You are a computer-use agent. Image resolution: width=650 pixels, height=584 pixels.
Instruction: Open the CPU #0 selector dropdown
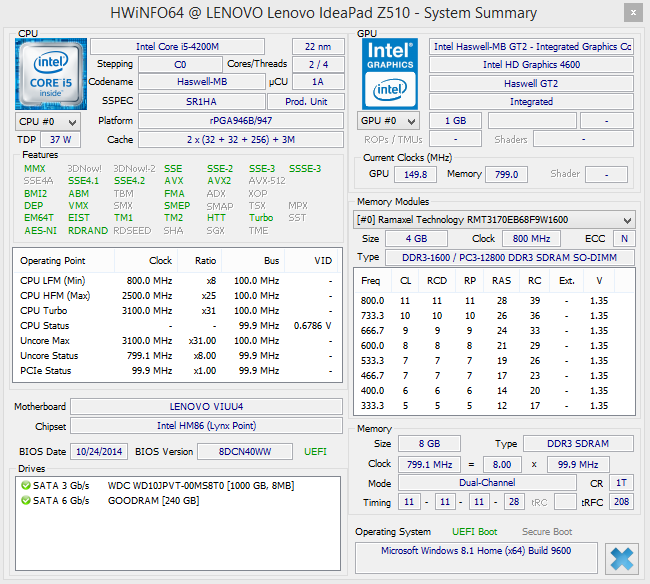[x=48, y=122]
